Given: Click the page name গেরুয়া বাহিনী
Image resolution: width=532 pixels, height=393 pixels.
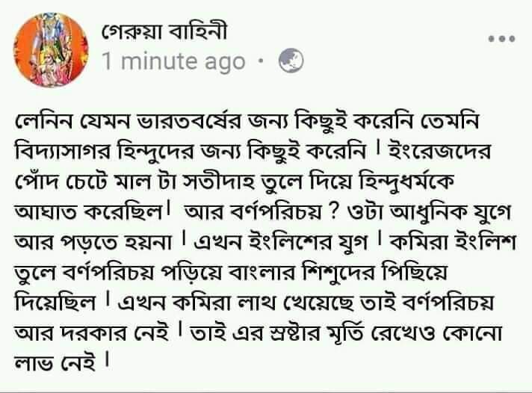Looking at the screenshot, I should [x=164, y=33].
